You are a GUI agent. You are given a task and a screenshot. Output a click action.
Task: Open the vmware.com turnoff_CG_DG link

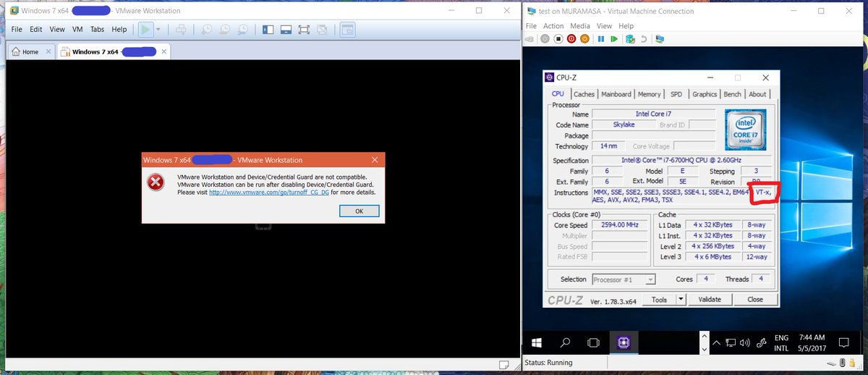click(x=268, y=193)
